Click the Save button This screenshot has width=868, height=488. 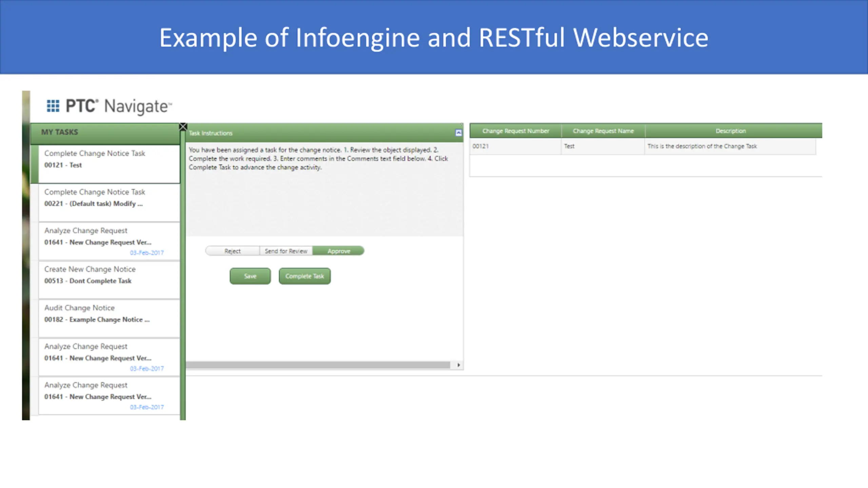250,276
